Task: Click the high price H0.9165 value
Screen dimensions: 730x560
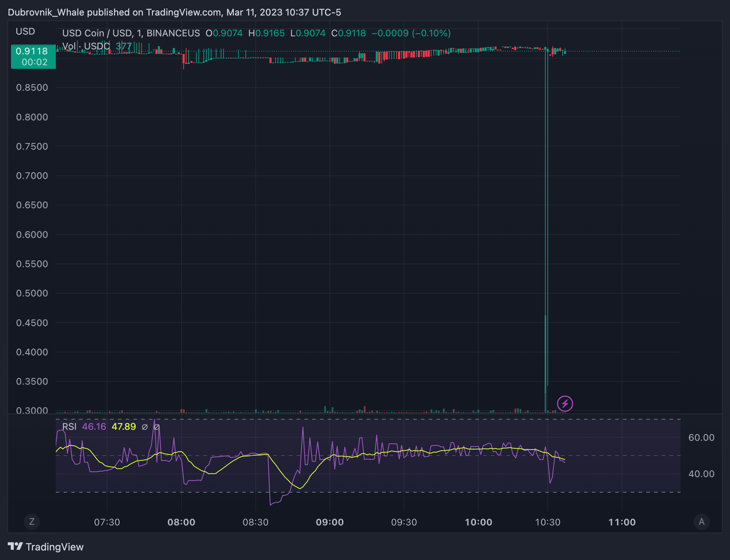Action: 266,33
